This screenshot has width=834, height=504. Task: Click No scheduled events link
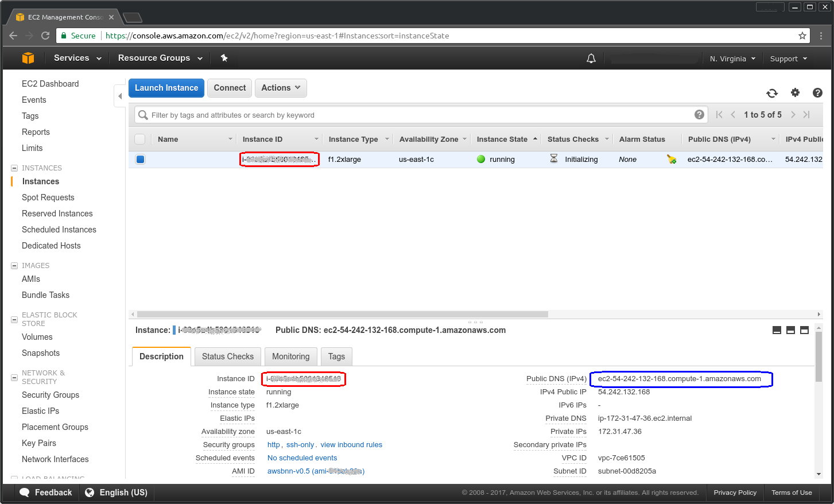(x=302, y=458)
